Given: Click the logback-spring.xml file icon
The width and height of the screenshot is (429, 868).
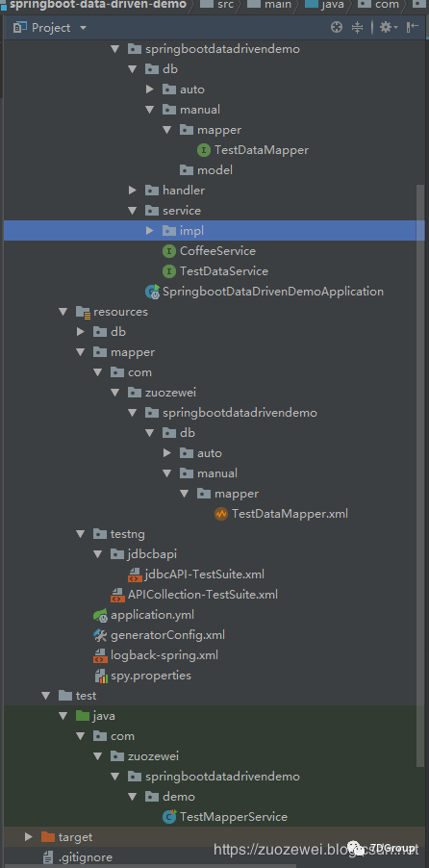Looking at the screenshot, I should click(100, 656).
